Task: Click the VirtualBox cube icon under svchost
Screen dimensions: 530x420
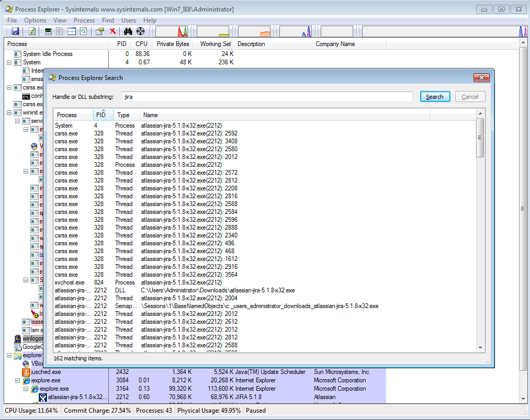Action: tap(34, 146)
